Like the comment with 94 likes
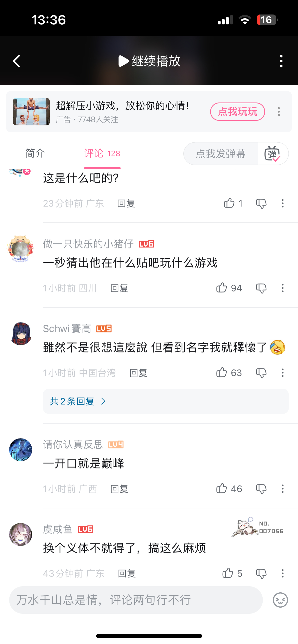This screenshot has height=644, width=298. 222,288
